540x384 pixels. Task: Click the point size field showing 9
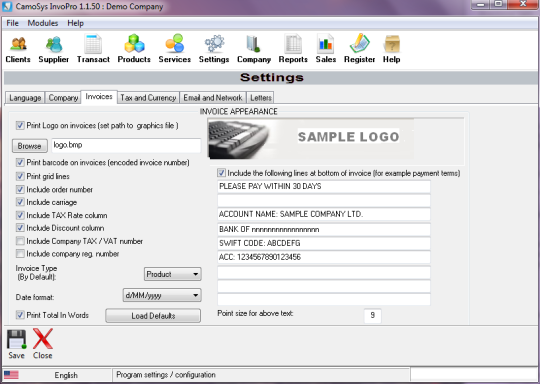tap(373, 315)
